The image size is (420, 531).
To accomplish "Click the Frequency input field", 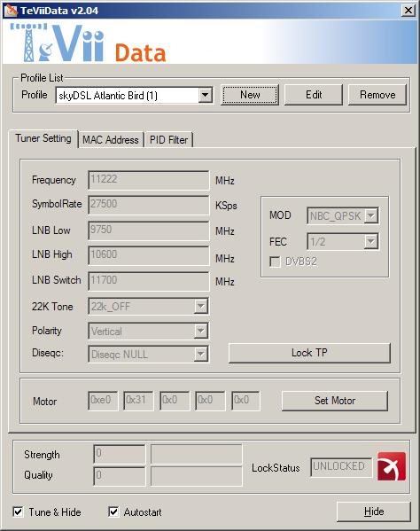I will coord(149,180).
